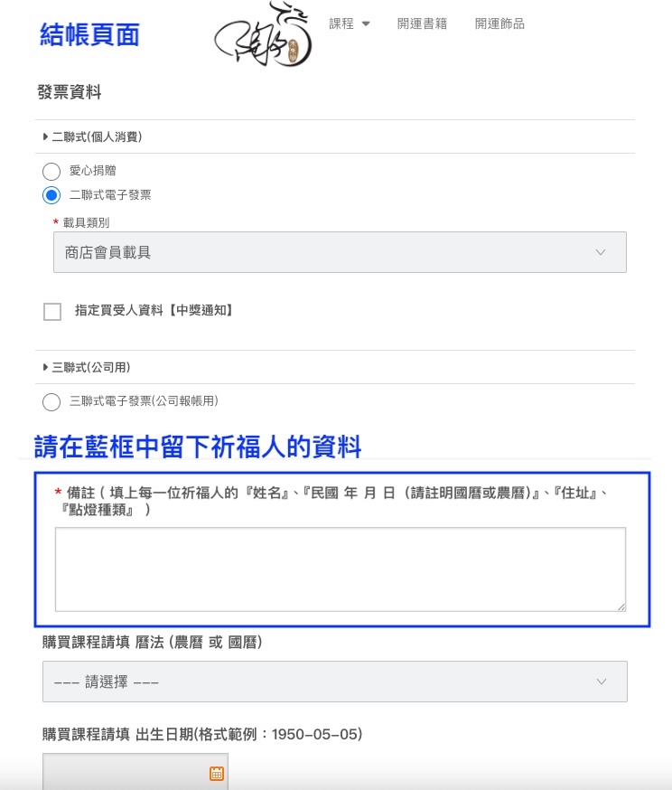672x790 pixels.
Task: Go to 開運飾品 page
Action: coord(499,24)
